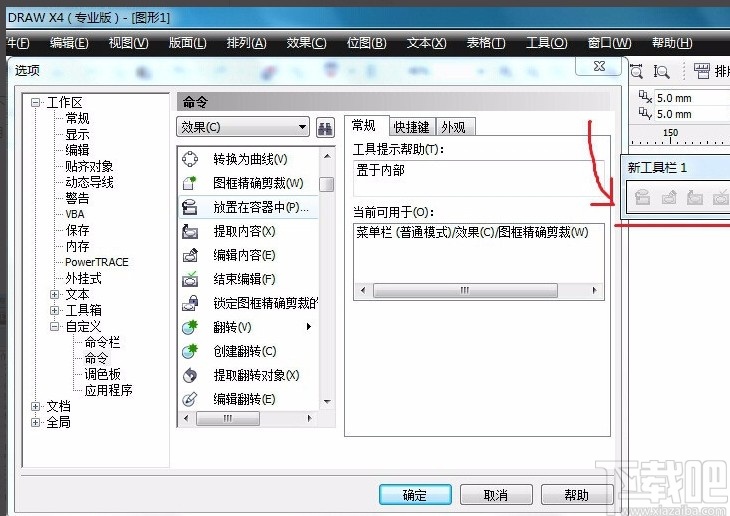Click the 创建翻转(C) command icon
The height and width of the screenshot is (516, 730).
point(190,351)
